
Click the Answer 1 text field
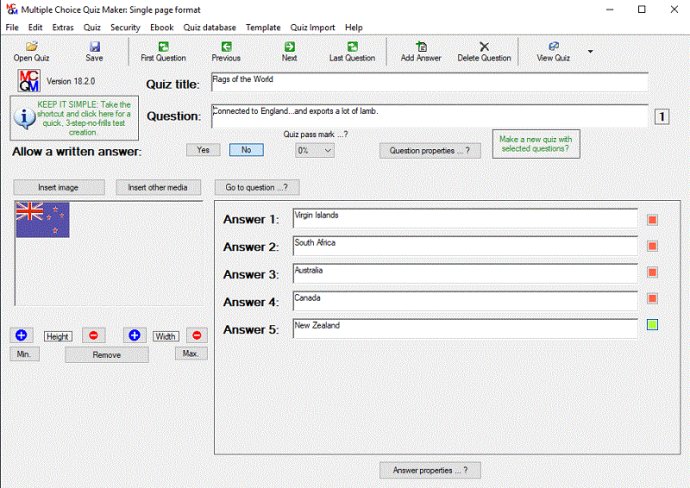click(465, 219)
